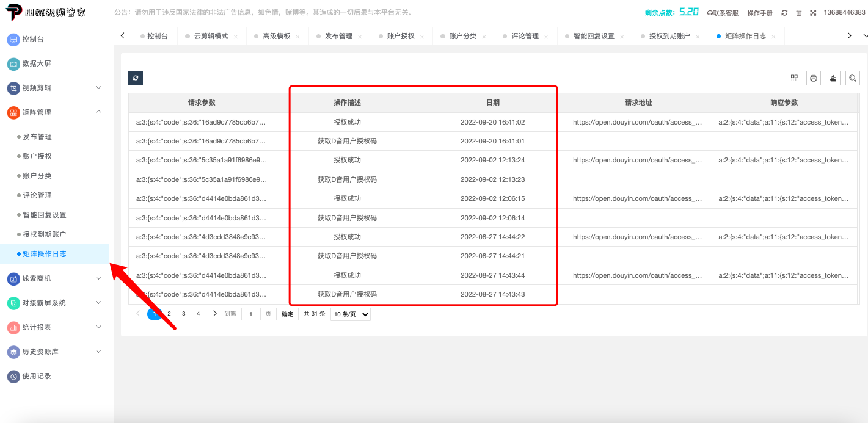Click the 统计报表 sidebar icon
The height and width of the screenshot is (423, 868).
coord(13,328)
